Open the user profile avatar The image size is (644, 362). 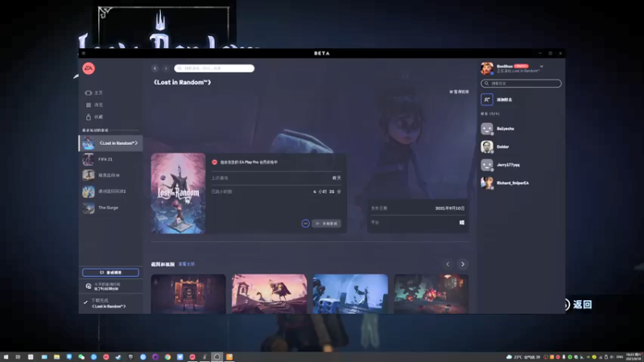click(487, 68)
